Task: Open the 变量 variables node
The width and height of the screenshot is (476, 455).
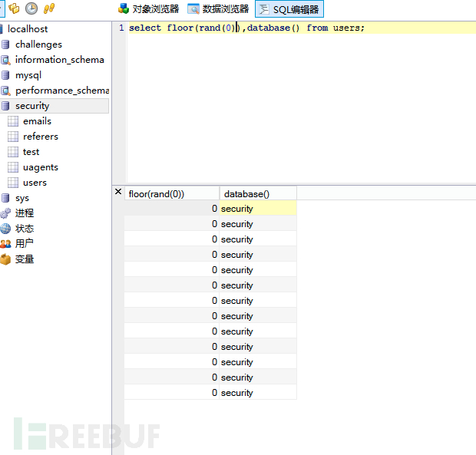Action: coord(25,259)
